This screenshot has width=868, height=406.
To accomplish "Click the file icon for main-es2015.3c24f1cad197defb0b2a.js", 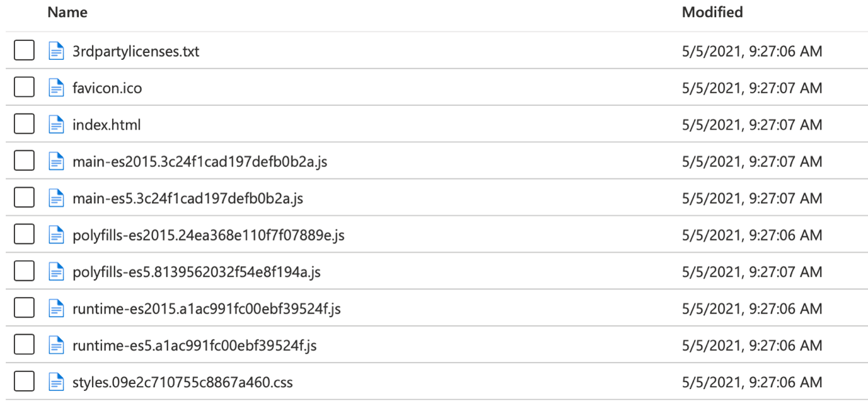I will coord(57,161).
